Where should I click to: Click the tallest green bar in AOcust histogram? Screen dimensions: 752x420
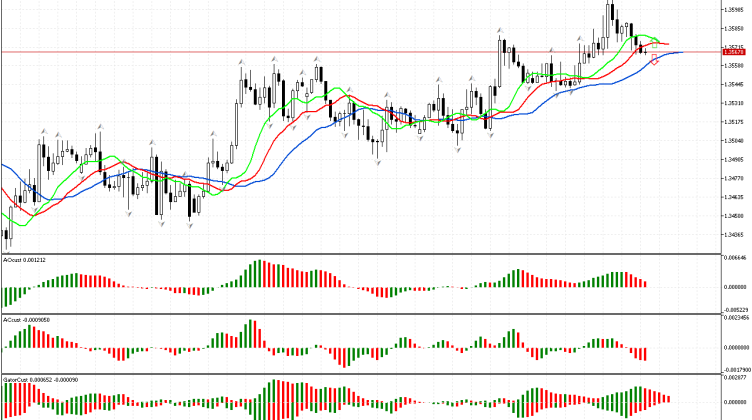[x=260, y=273]
